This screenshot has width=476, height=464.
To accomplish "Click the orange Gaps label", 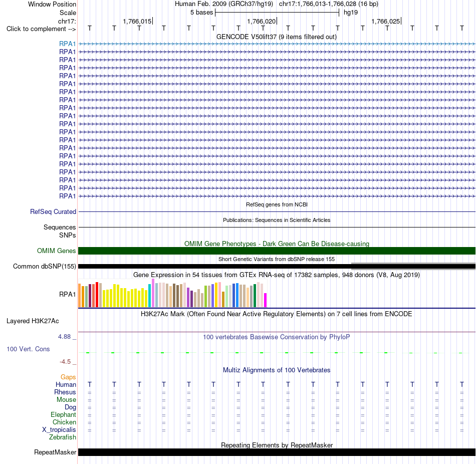I will [68, 377].
